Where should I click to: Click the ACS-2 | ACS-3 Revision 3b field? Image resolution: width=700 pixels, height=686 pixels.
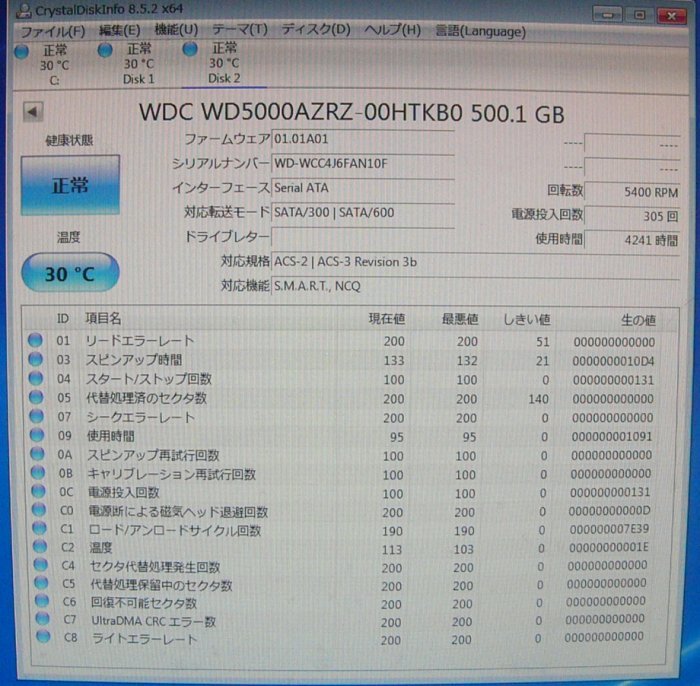[475, 262]
